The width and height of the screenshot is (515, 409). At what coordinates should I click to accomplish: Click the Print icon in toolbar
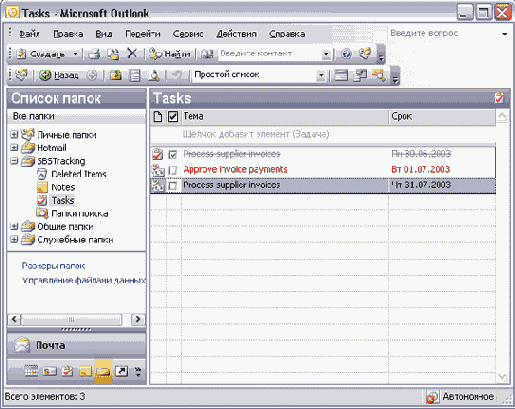click(x=94, y=54)
